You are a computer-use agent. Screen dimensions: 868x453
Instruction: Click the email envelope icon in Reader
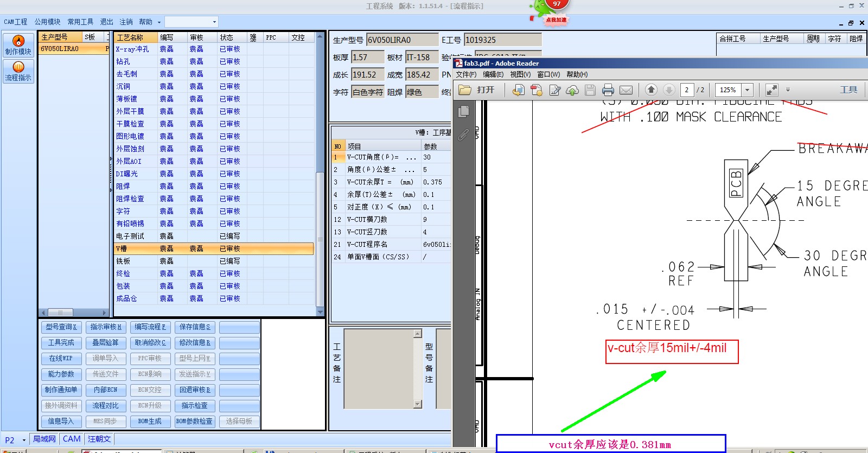click(x=626, y=90)
